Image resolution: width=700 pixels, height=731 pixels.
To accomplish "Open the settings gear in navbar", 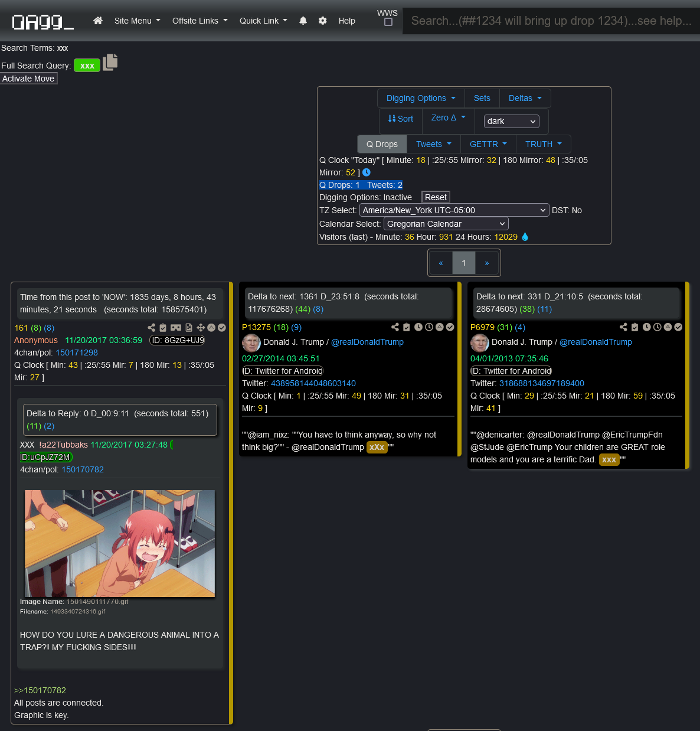I will coord(322,21).
